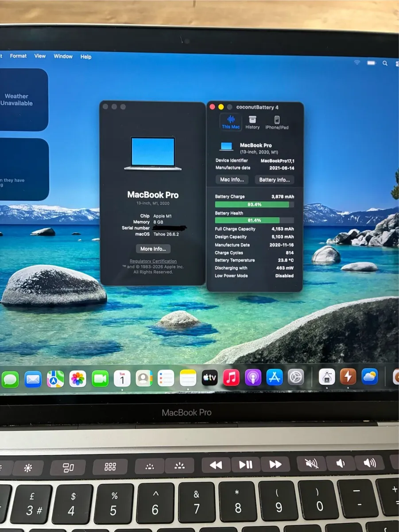Click the battery status icon in menu bar
This screenshot has height=532, width=399.
pyautogui.click(x=372, y=63)
